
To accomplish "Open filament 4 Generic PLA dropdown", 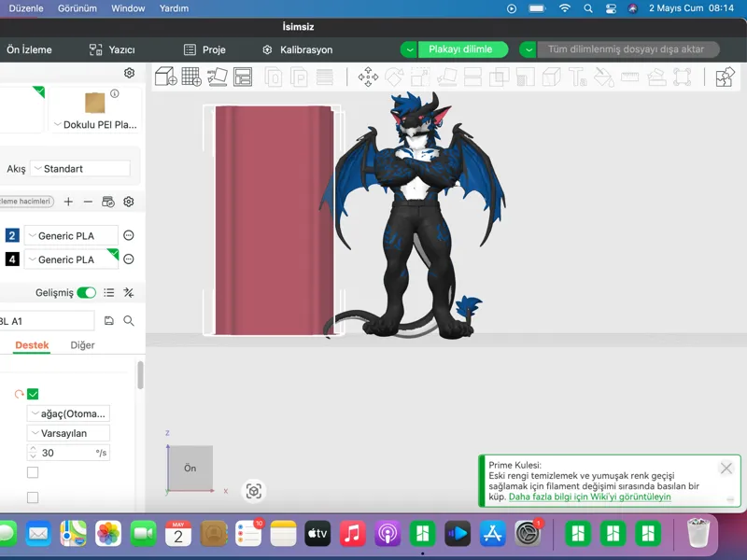I will click(x=71, y=259).
